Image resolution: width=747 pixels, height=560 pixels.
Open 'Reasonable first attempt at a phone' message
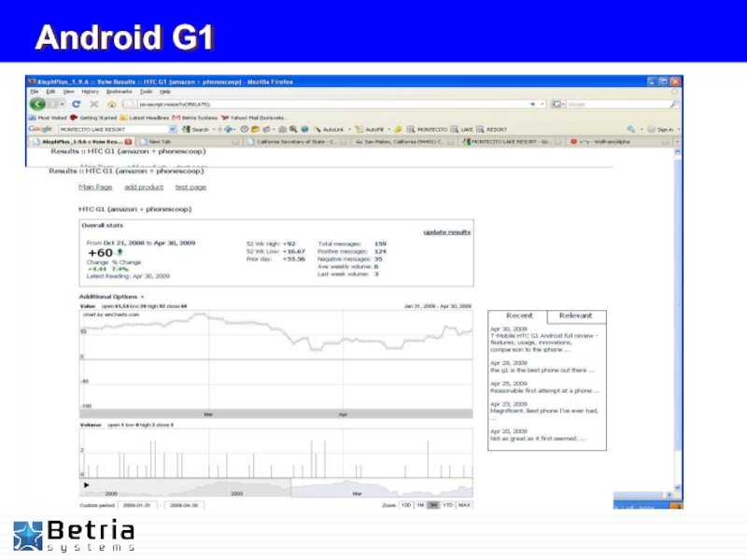pos(545,390)
